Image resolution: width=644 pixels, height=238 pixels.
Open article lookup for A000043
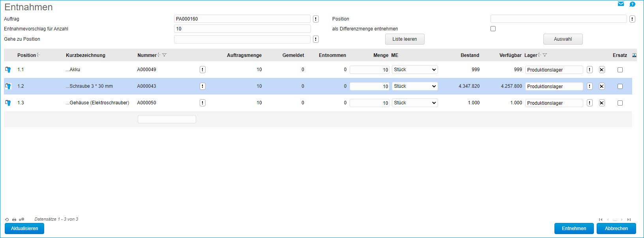pyautogui.click(x=202, y=86)
